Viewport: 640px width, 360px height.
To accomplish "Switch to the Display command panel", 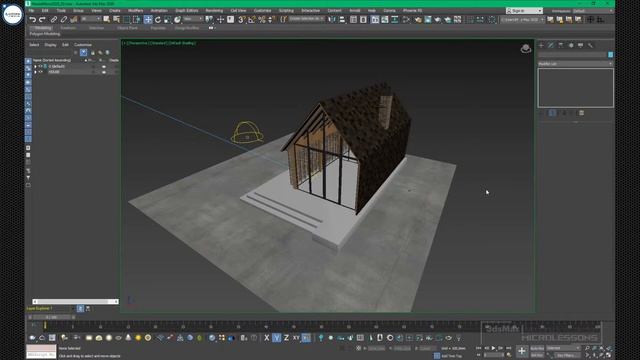I will coord(580,45).
